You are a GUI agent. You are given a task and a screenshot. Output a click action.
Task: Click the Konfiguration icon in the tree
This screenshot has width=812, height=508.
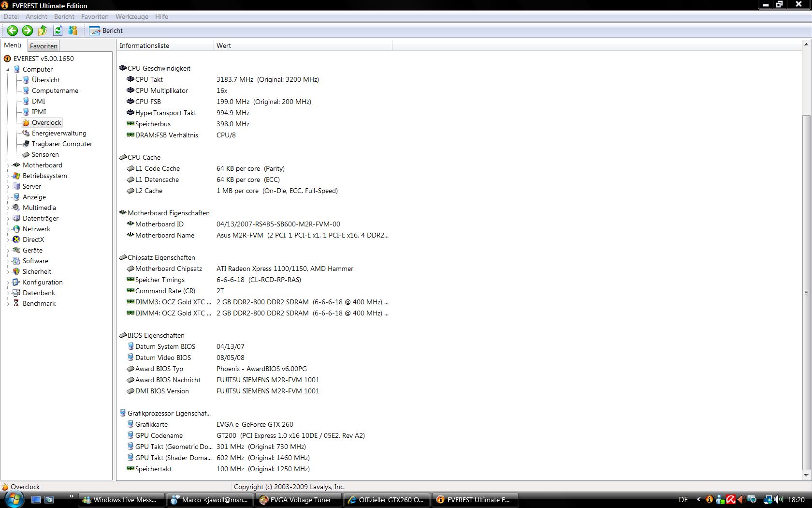coord(16,282)
